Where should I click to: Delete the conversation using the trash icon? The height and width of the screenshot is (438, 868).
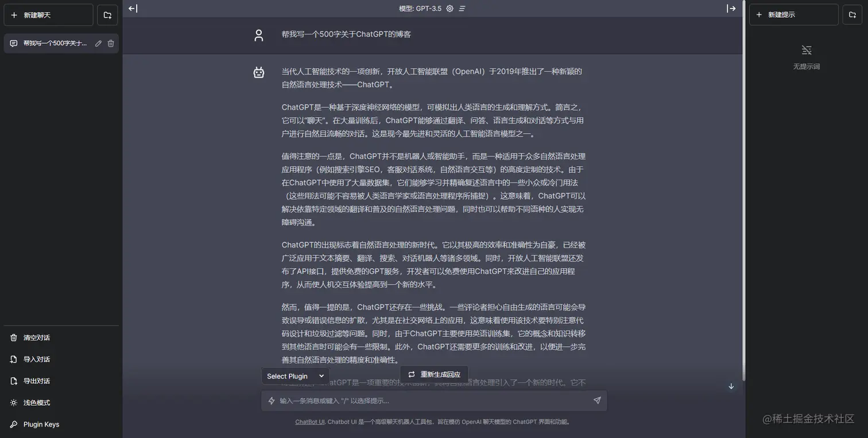pos(111,43)
